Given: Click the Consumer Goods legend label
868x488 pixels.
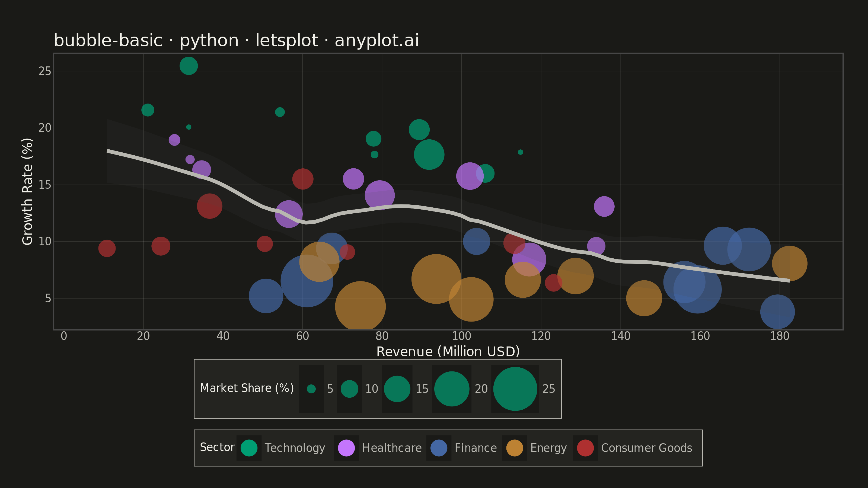Looking at the screenshot, I should [647, 448].
